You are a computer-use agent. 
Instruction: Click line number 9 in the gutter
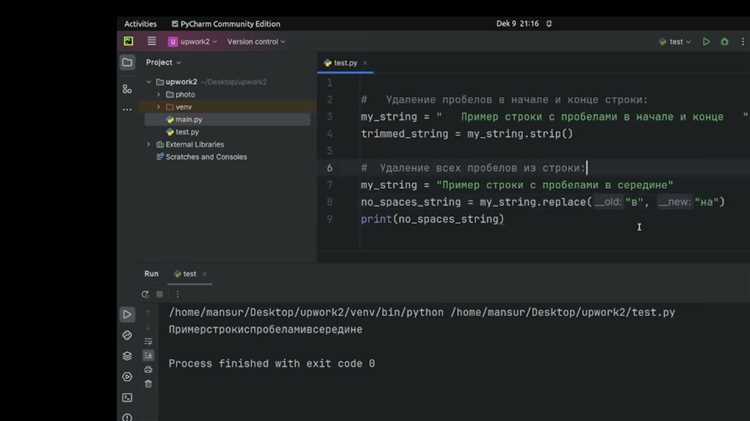[x=330, y=219]
